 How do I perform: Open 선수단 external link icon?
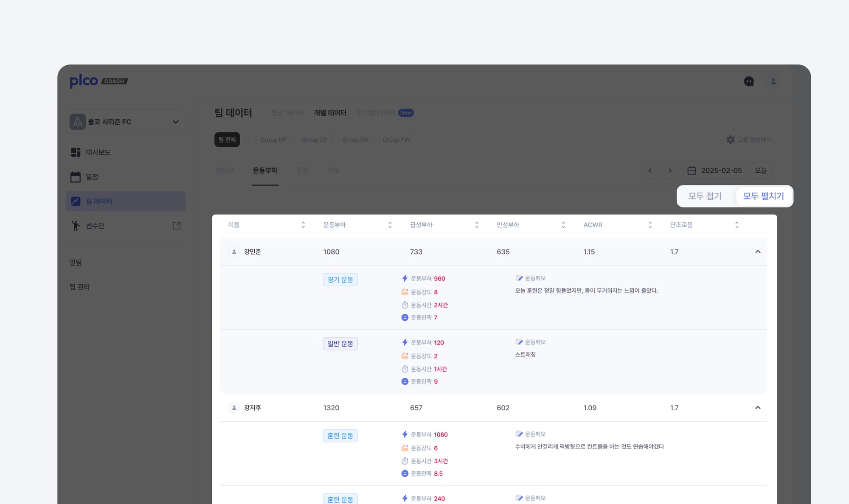[177, 226]
